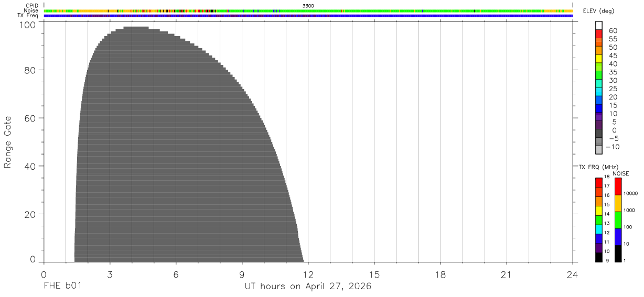Click the '−10' label on ELEV colorbar
The image size is (644, 297).
pos(611,147)
